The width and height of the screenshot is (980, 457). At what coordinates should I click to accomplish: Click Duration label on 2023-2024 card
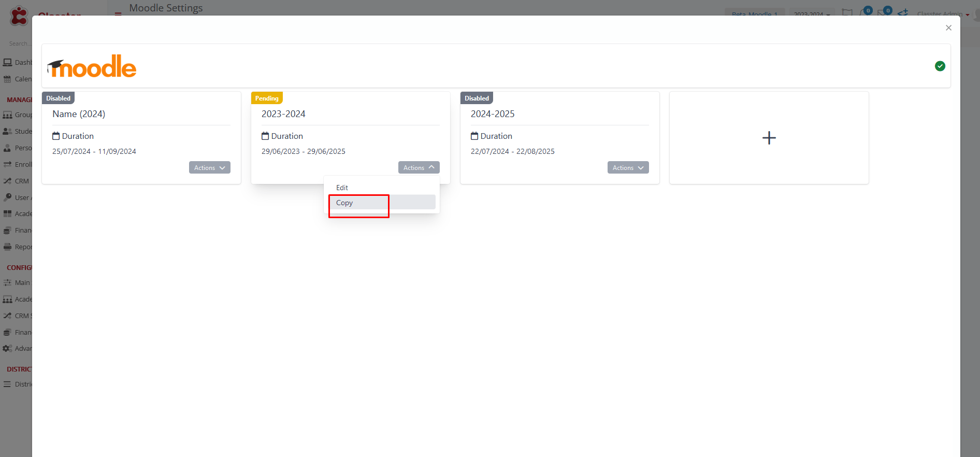[287, 136]
